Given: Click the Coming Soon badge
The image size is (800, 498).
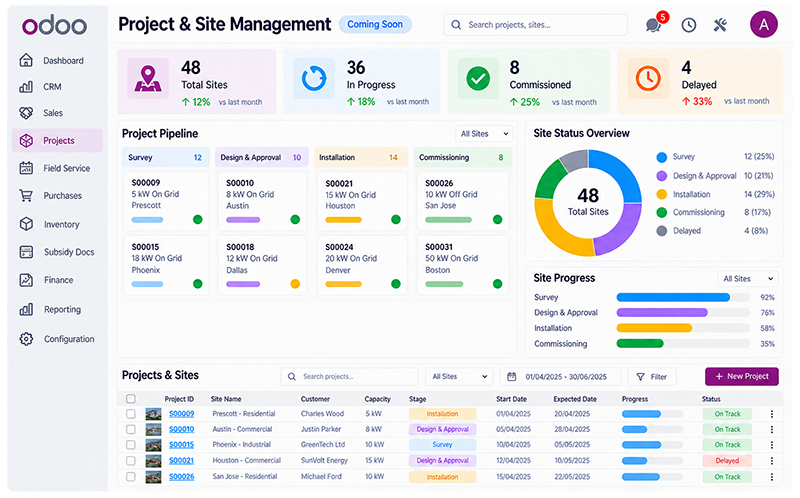Looking at the screenshot, I should point(375,24).
